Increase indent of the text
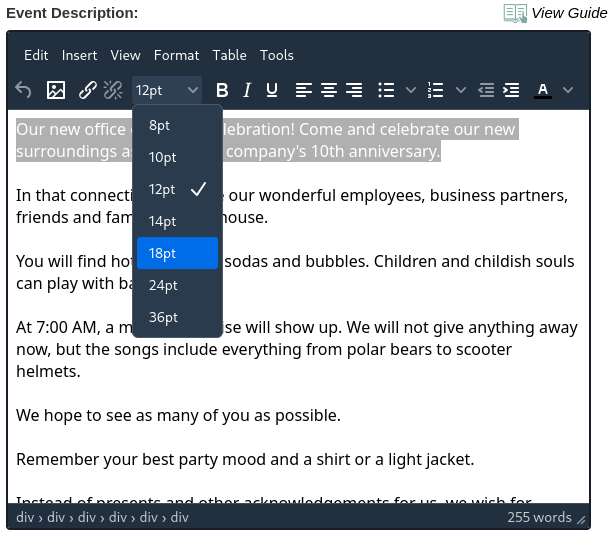Viewport: 614px width, 538px height. tap(511, 90)
